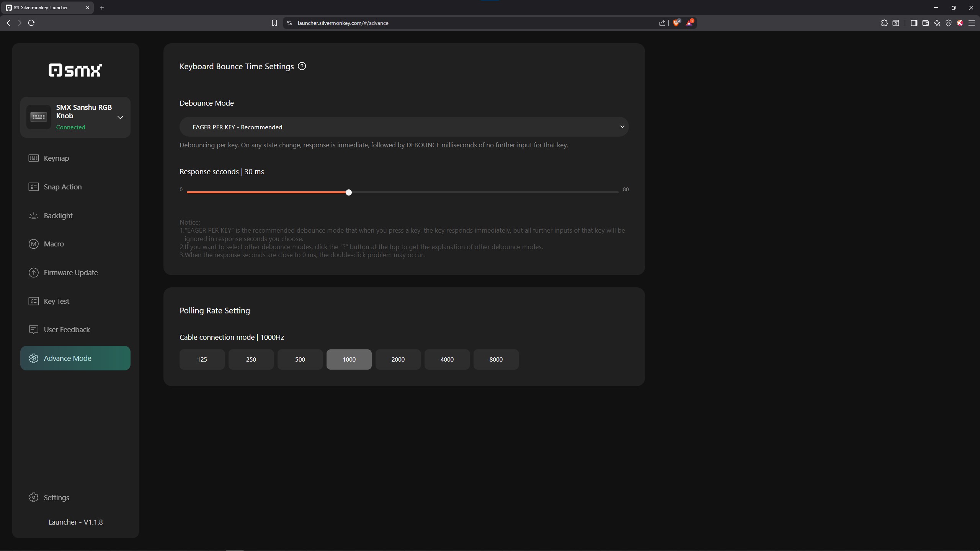This screenshot has width=980, height=551.
Task: Open the Debounce Mode dropdown
Action: [x=404, y=127]
